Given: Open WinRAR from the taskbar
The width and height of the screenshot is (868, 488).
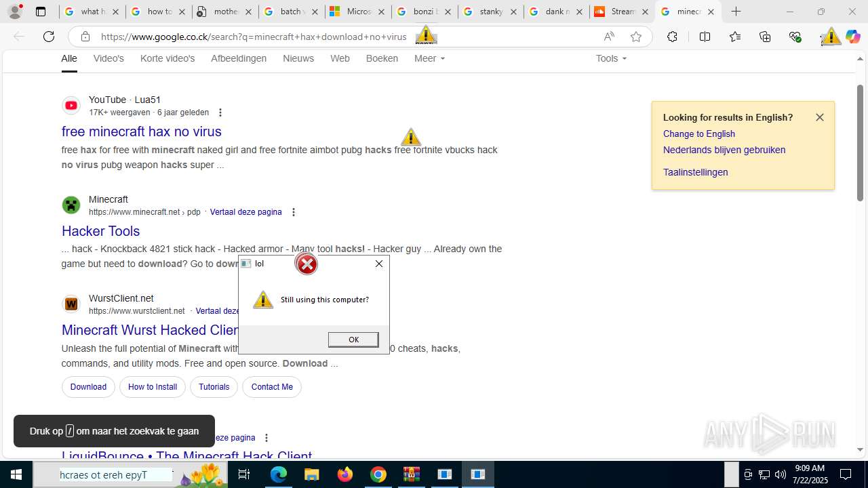Looking at the screenshot, I should coord(412,474).
